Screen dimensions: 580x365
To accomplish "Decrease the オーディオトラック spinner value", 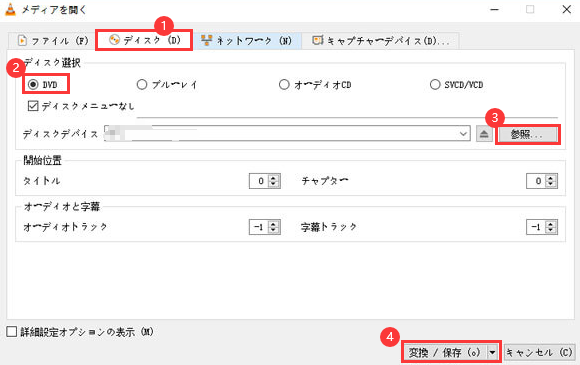I will (x=273, y=230).
